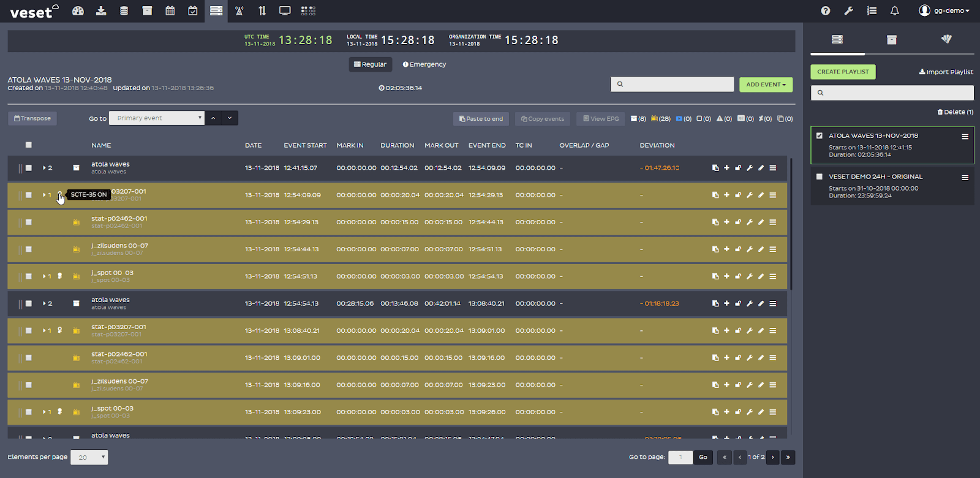This screenshot has height=478, width=980.
Task: Open the dashboard gauge icon in top bar
Action: click(78, 11)
